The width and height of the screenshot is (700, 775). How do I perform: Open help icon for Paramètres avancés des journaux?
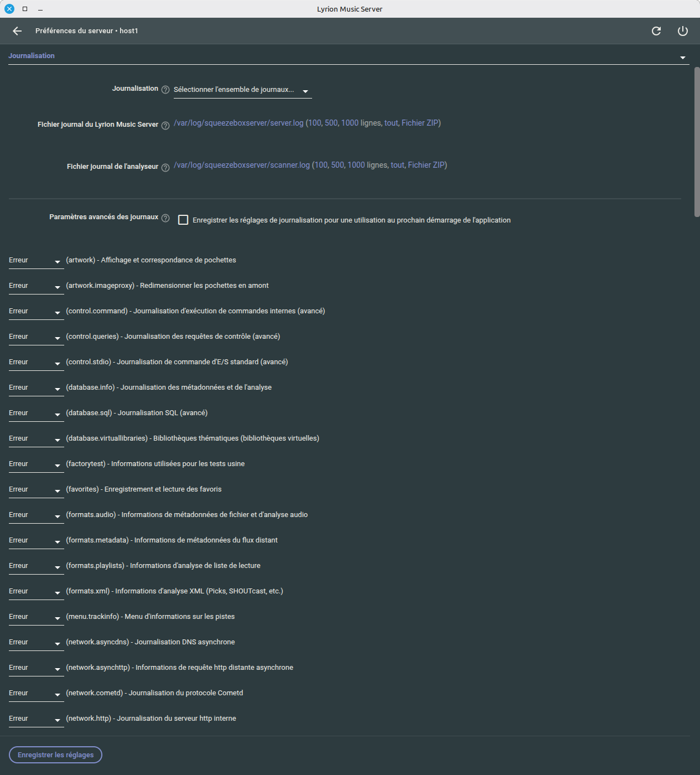165,218
